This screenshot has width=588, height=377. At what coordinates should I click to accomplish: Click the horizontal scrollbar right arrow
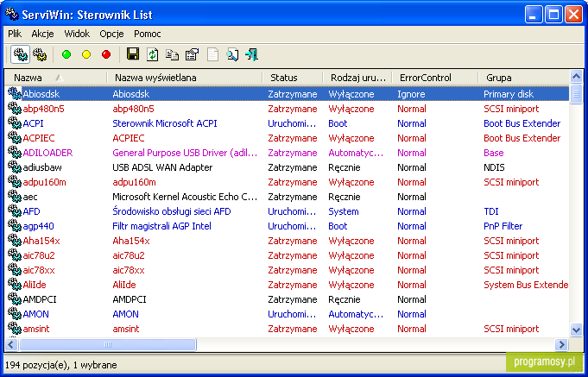point(561,344)
